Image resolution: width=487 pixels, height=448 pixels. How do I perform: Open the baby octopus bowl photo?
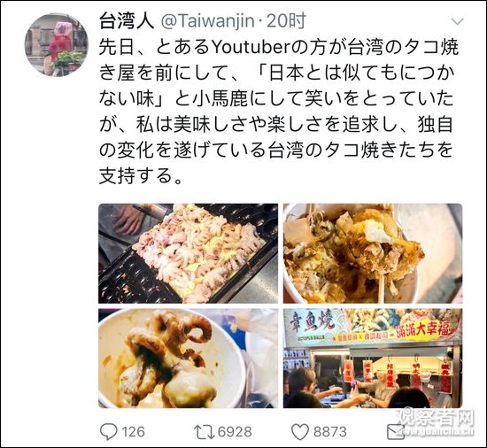(x=189, y=359)
